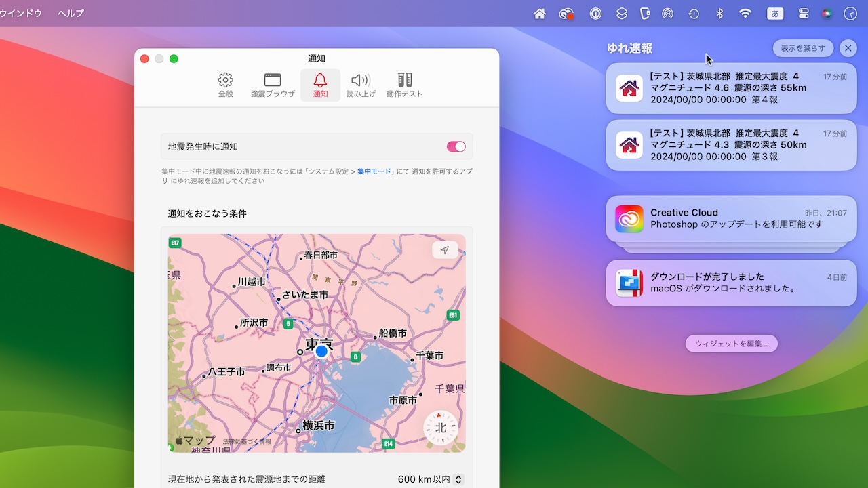The image size is (868, 488).
Task: Open Creative Cloud menu bar icon
Action: click(x=566, y=14)
